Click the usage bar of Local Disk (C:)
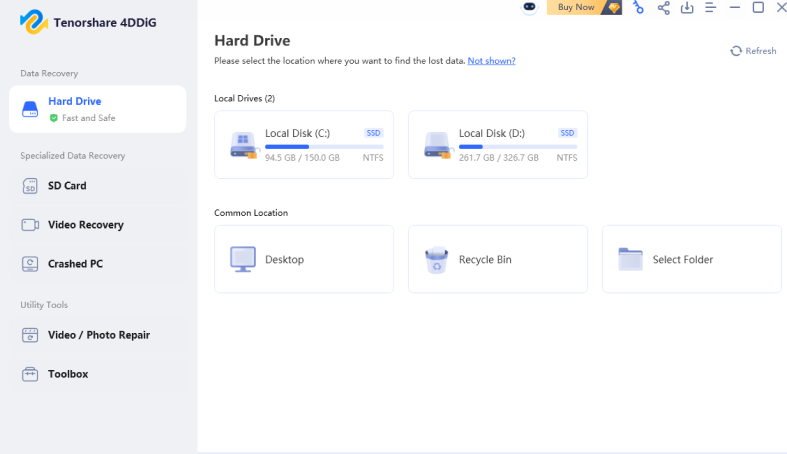 324,147
